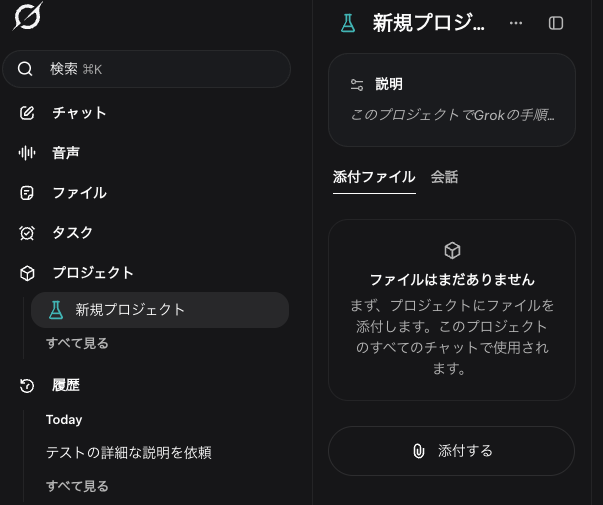Screen dimensions: 603x505
Task: Click the ファイル sidebar icon
Action: click(27, 193)
